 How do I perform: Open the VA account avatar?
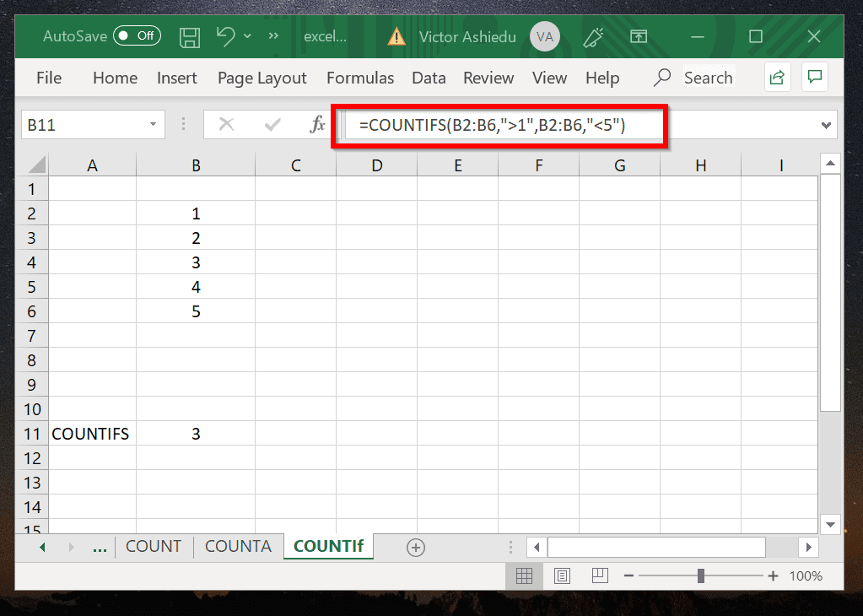point(544,37)
